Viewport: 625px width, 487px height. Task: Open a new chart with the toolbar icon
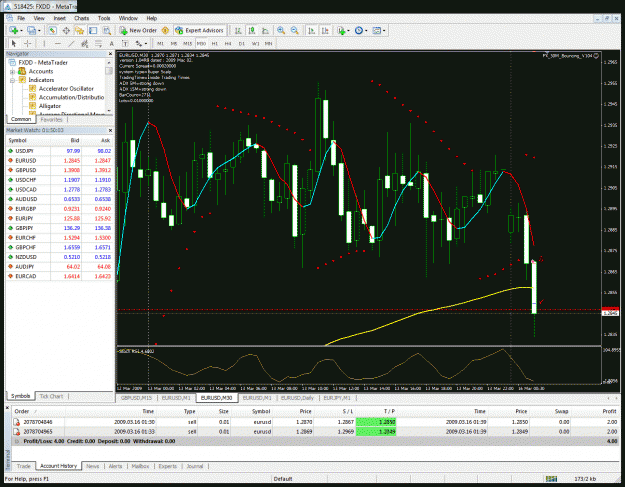click(14, 30)
